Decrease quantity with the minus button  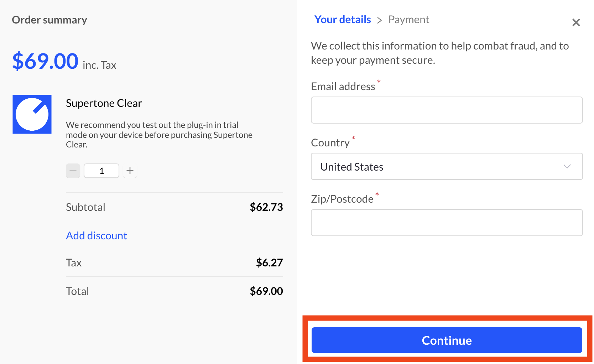tap(73, 171)
